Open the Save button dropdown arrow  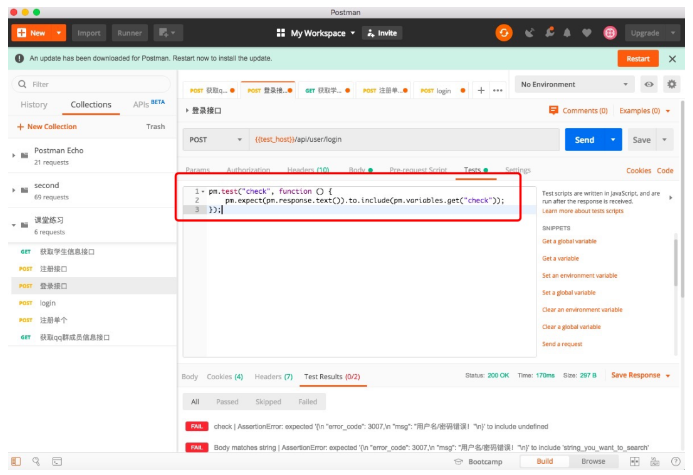point(664,140)
